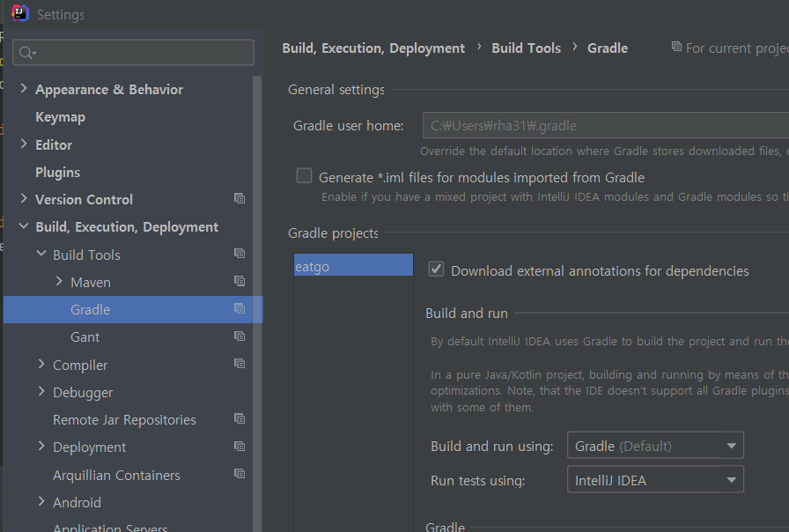Click the per-project icon next to Version Control
This screenshot has width=789, height=532.
pyautogui.click(x=240, y=199)
